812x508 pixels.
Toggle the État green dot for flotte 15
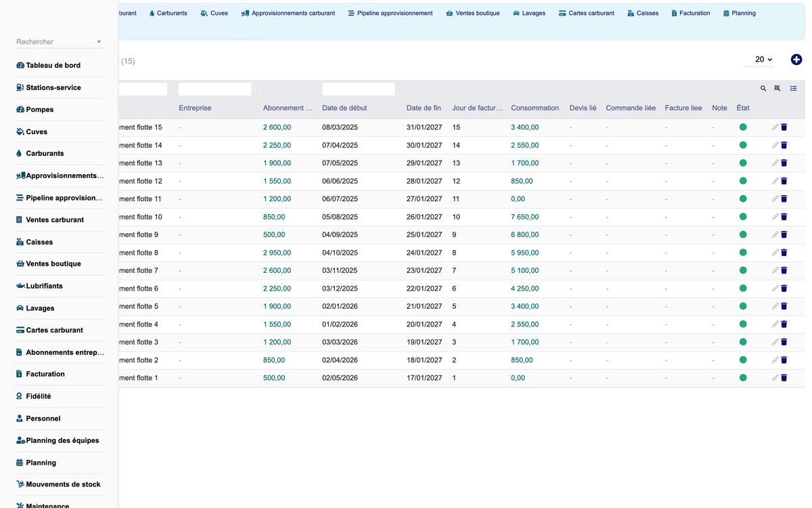(x=743, y=127)
